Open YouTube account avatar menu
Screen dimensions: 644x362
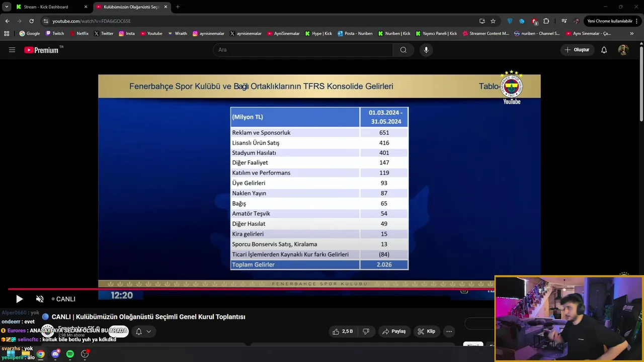(623, 50)
